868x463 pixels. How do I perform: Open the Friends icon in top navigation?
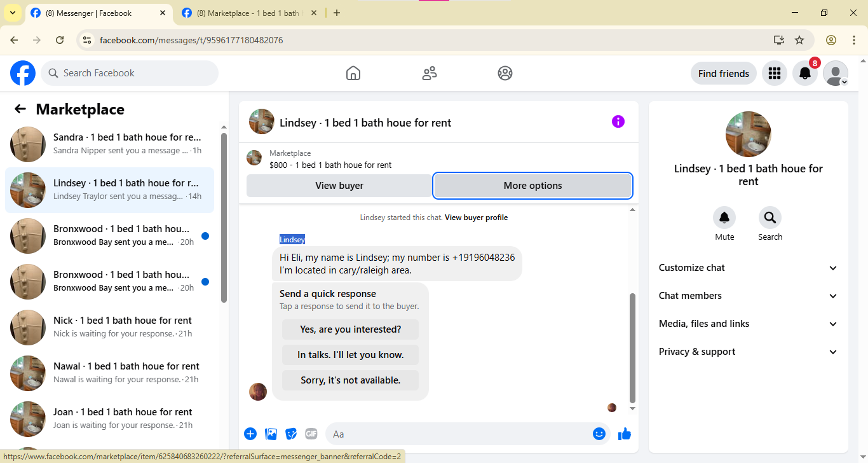tap(430, 73)
